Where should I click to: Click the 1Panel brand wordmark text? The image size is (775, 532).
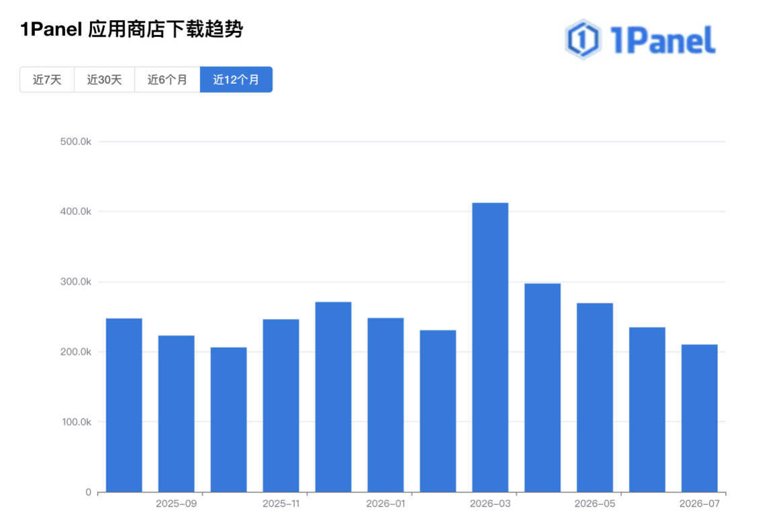[663, 40]
